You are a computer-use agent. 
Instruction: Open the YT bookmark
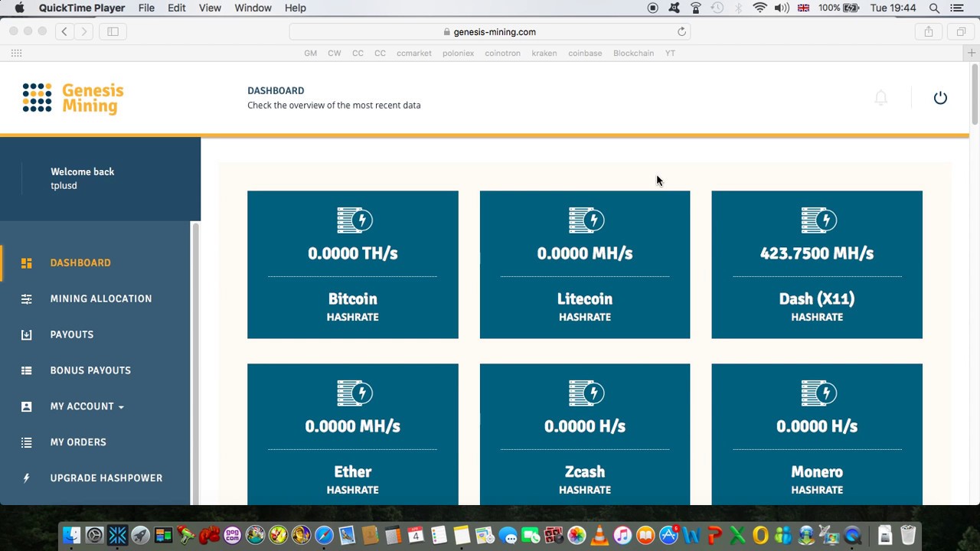[x=670, y=54]
